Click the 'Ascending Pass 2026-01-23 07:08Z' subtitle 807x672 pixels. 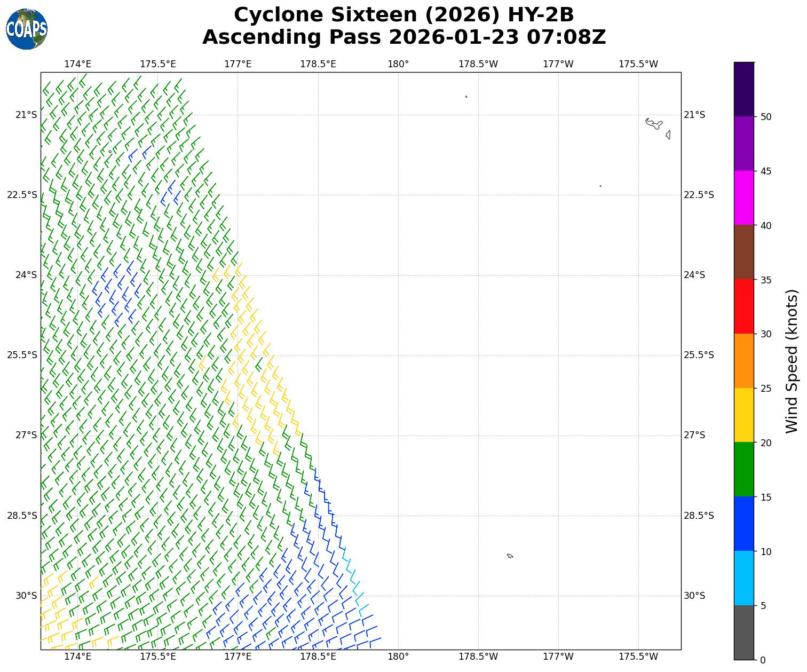coord(403,37)
